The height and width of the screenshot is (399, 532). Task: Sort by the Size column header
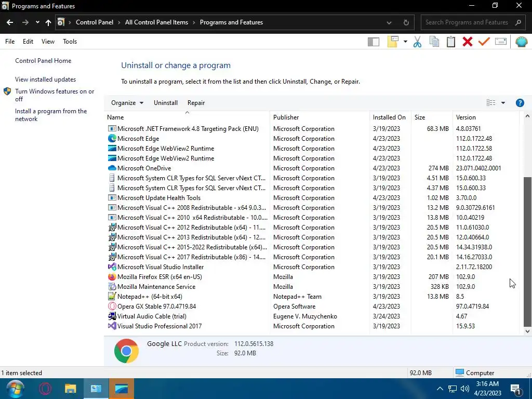pyautogui.click(x=432, y=117)
